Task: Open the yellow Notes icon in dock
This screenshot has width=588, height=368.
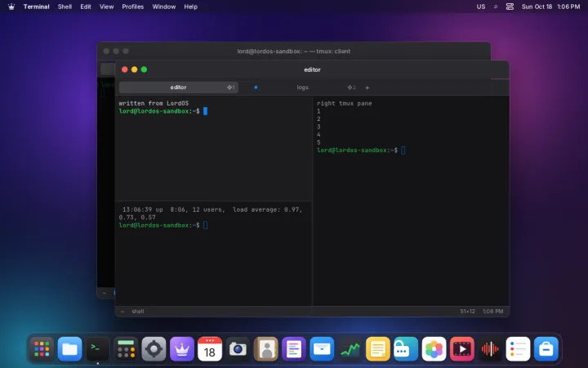Action: point(377,349)
